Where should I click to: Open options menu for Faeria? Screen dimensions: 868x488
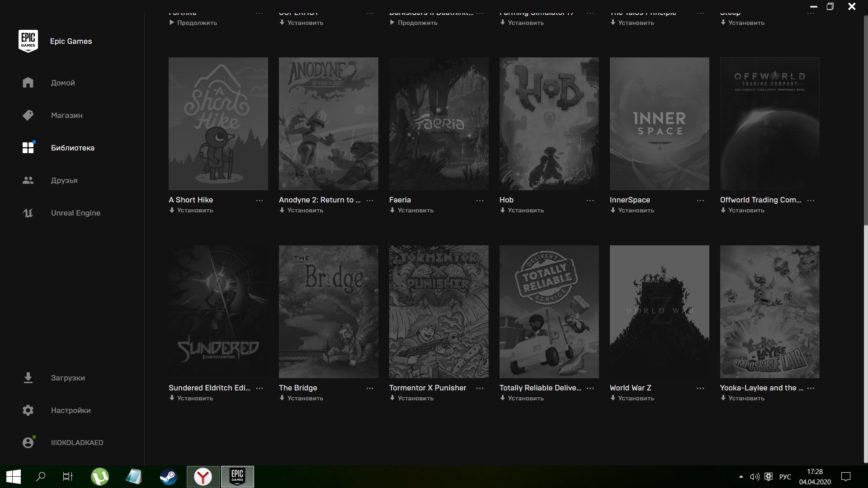[x=480, y=201]
